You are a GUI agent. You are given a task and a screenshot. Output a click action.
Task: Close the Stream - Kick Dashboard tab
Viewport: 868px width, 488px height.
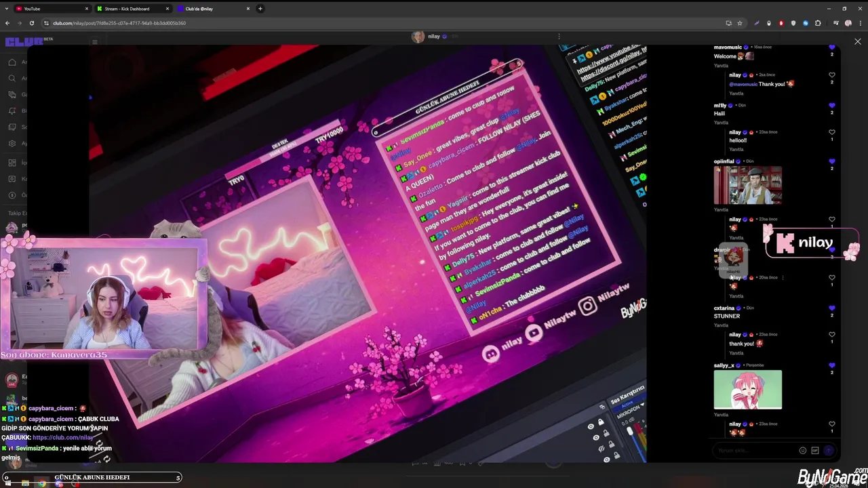click(x=167, y=9)
